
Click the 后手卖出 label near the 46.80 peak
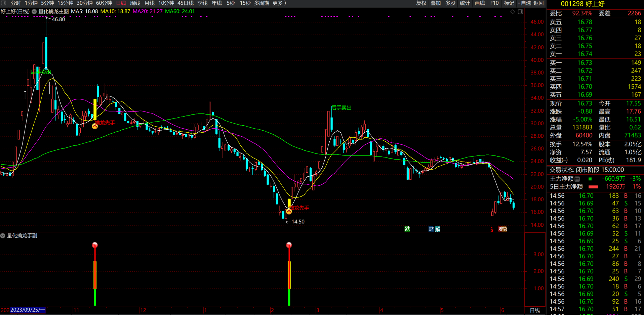(41, 72)
